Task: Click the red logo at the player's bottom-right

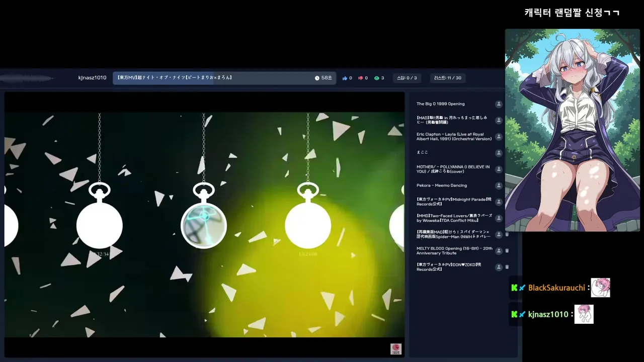Action: 396,349
